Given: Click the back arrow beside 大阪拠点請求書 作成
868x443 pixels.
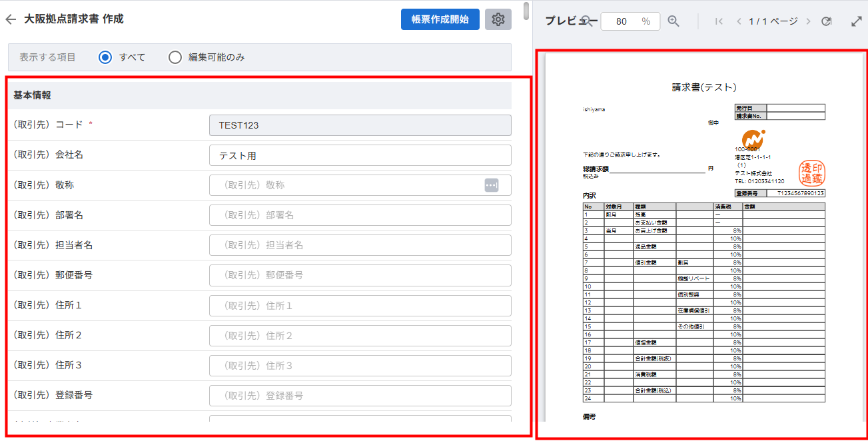Looking at the screenshot, I should tap(11, 19).
